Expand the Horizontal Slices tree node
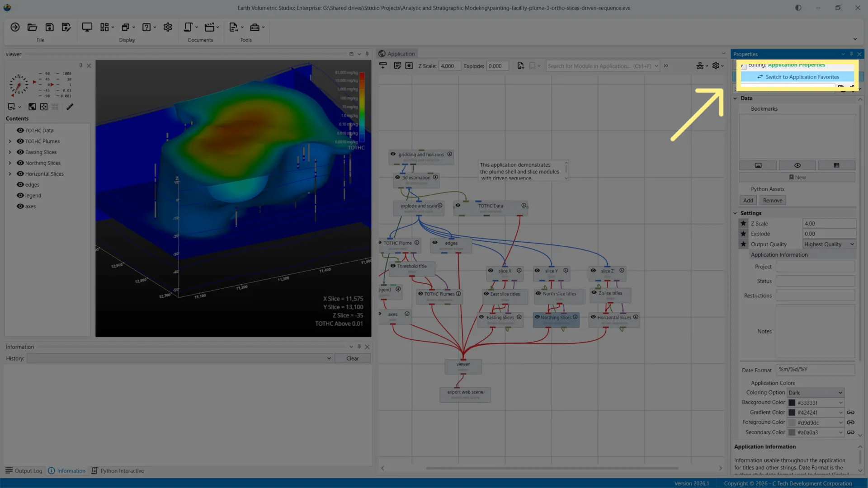 10,174
